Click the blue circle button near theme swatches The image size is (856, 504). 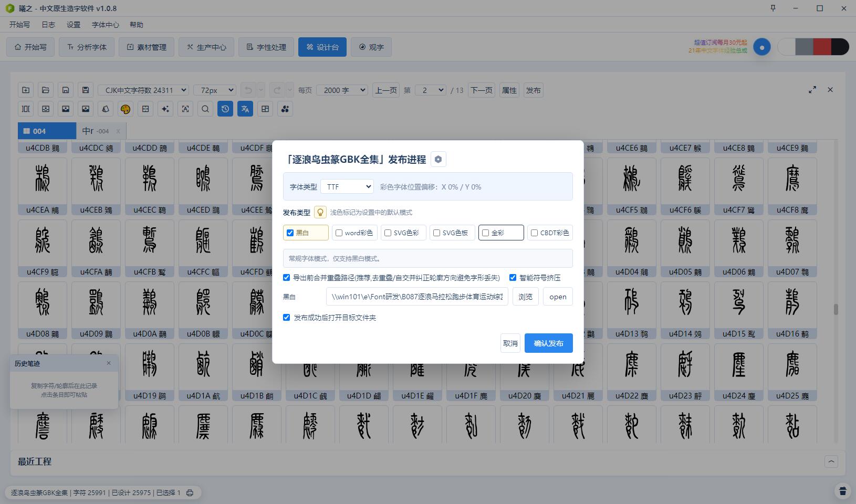(762, 47)
